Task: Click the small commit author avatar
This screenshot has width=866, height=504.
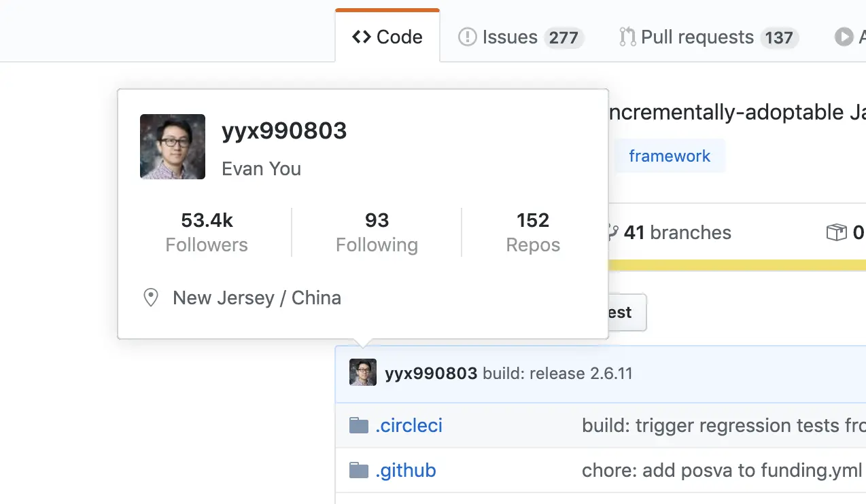Action: 363,373
